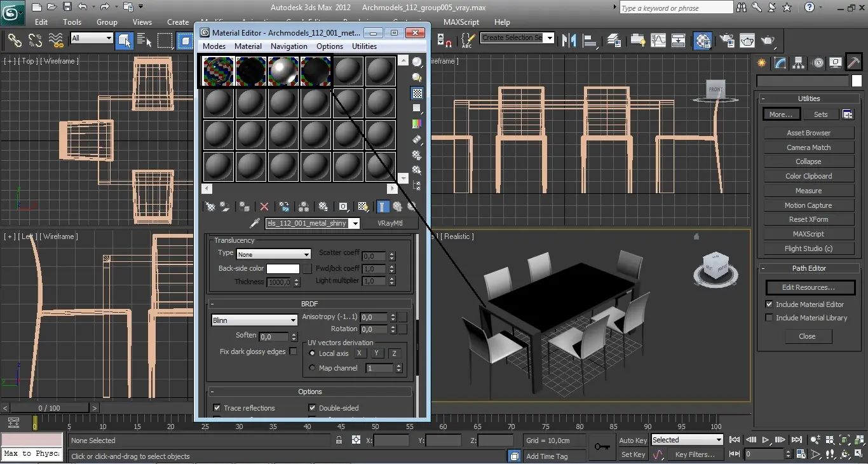Image resolution: width=868 pixels, height=464 pixels.
Task: Click the Save File floppy icon
Action: point(67,7)
